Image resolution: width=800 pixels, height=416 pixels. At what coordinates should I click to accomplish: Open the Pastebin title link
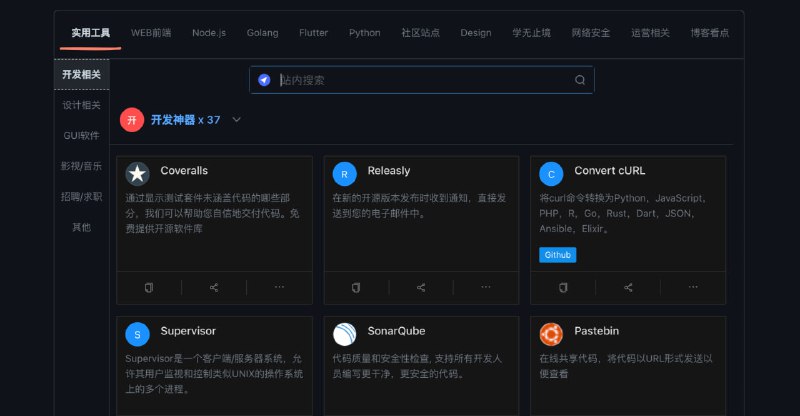click(x=596, y=331)
